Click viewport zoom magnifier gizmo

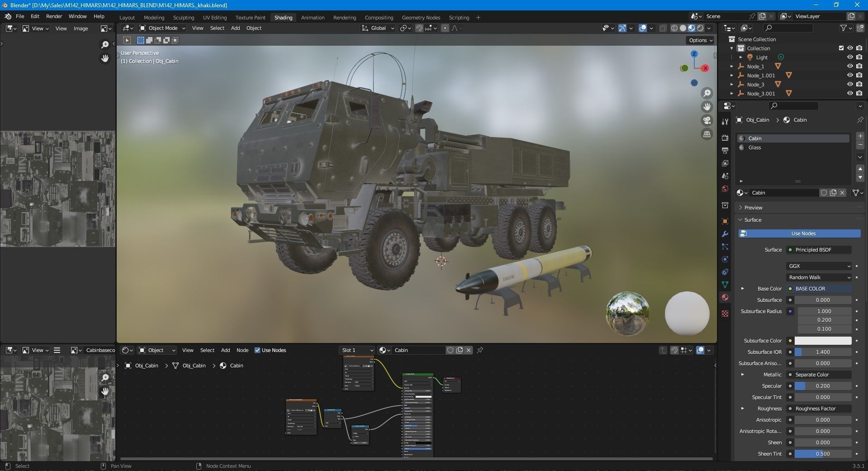click(x=707, y=93)
